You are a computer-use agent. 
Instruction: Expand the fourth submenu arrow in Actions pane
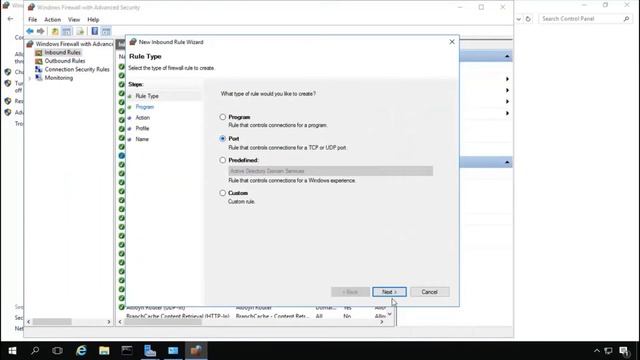pos(507,113)
